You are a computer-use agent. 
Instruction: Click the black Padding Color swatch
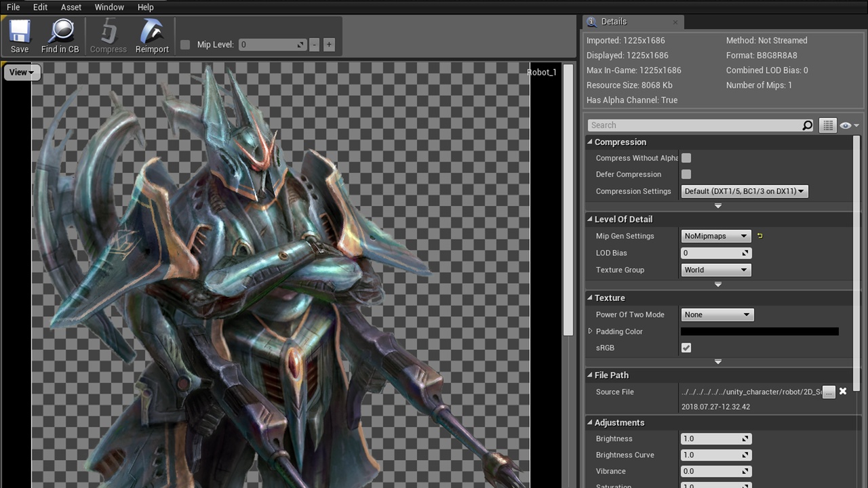coord(759,331)
